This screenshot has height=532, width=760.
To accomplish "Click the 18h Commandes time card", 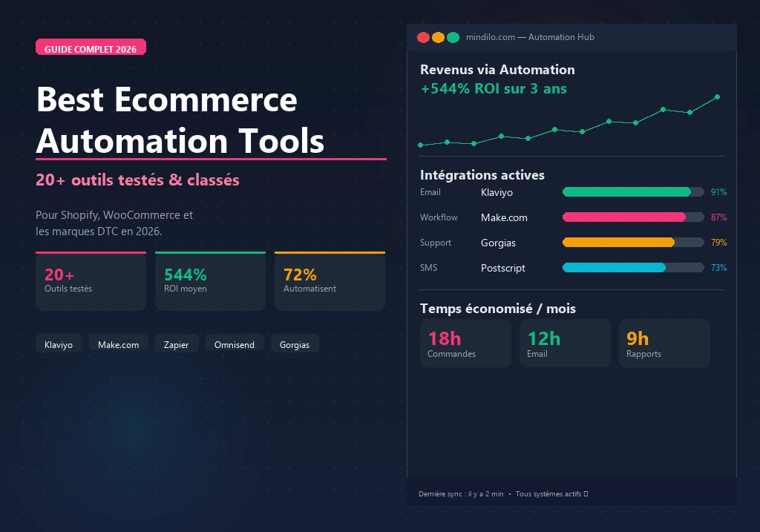I will click(x=465, y=343).
